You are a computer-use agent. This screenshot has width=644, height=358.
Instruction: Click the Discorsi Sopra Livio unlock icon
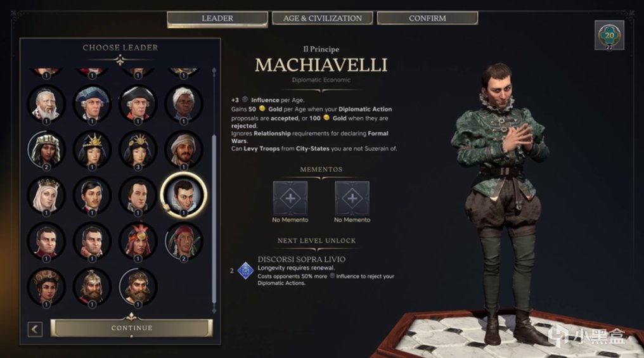[x=245, y=271]
